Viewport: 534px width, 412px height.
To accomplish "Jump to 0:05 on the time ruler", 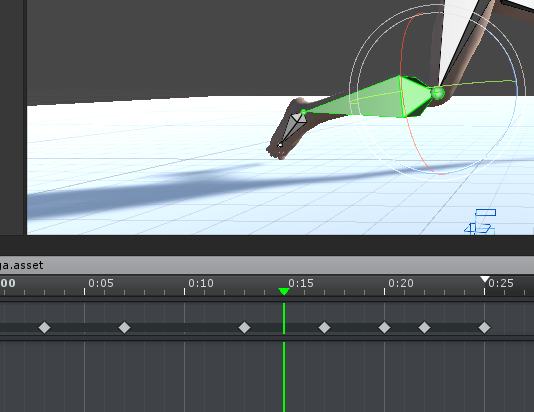I will (x=101, y=283).
